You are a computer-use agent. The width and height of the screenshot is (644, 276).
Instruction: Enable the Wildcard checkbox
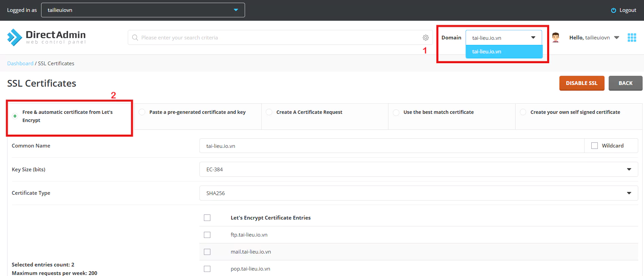pos(594,146)
